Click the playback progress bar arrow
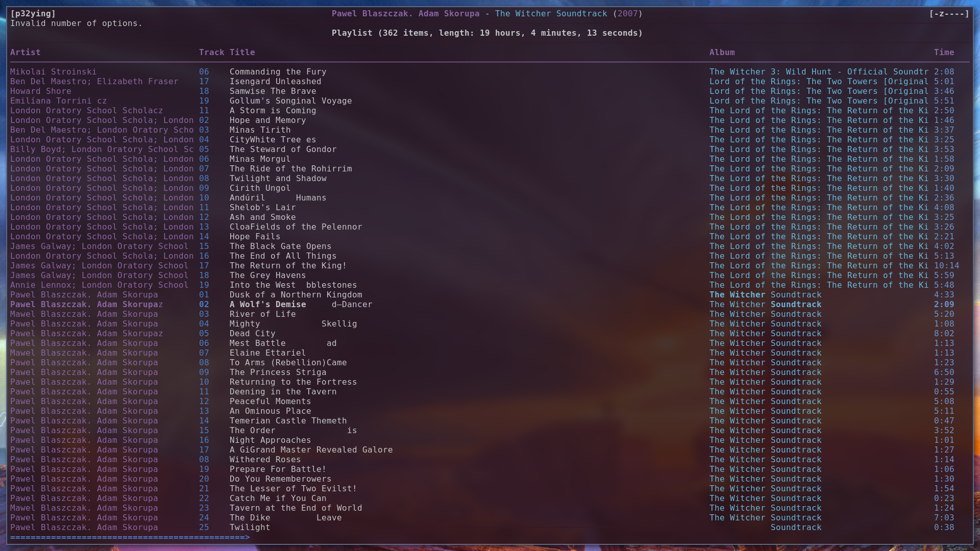Viewport: 980px width, 551px height. coord(247,537)
